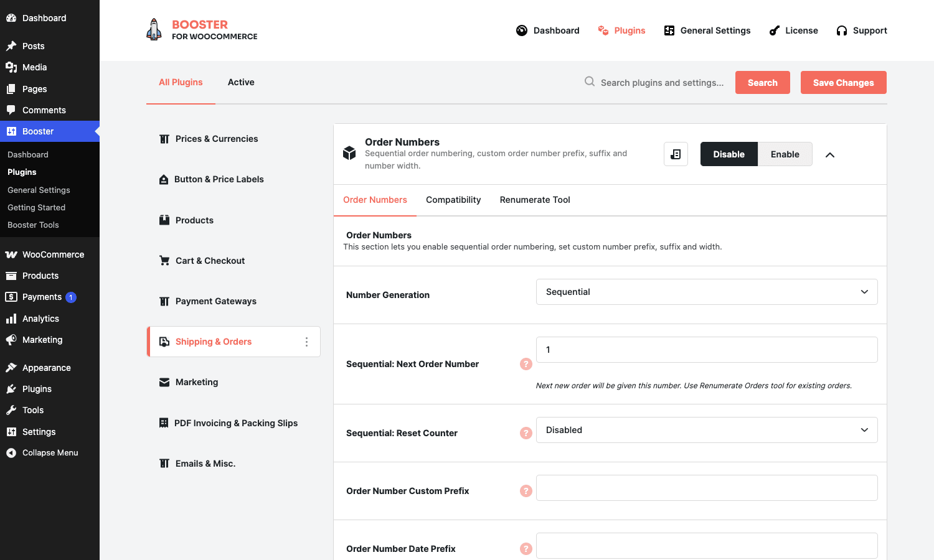The height and width of the screenshot is (560, 934).
Task: Click the Cart & Checkout cart icon
Action: [164, 261]
